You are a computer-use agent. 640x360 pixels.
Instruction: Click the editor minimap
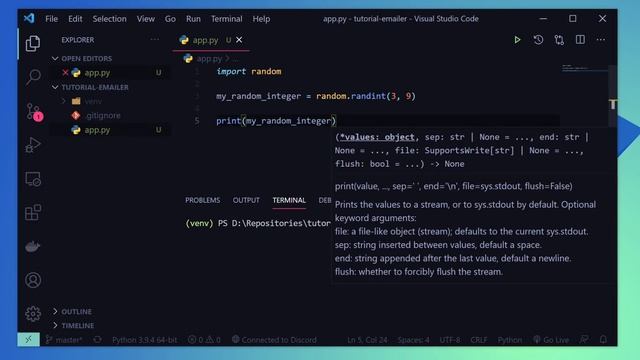584,69
